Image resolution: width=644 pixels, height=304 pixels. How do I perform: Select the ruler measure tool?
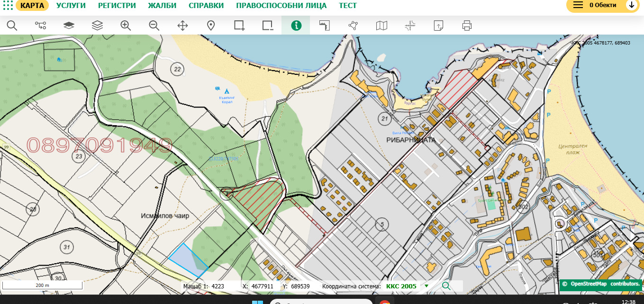coord(325,26)
